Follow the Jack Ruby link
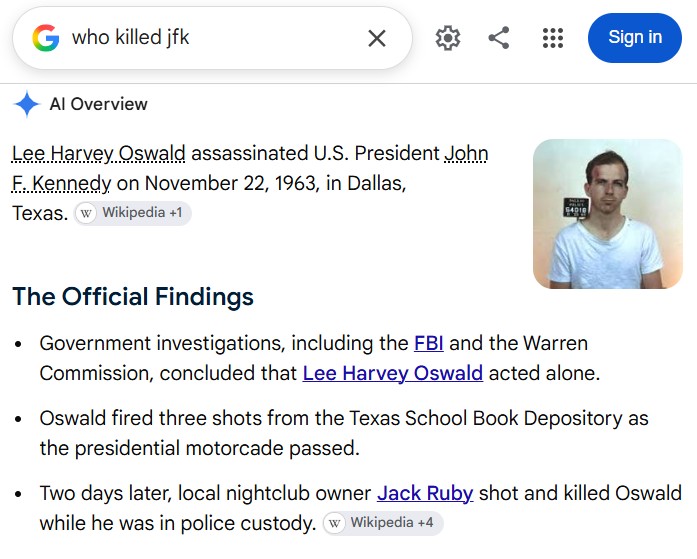The image size is (697, 559). (425, 494)
